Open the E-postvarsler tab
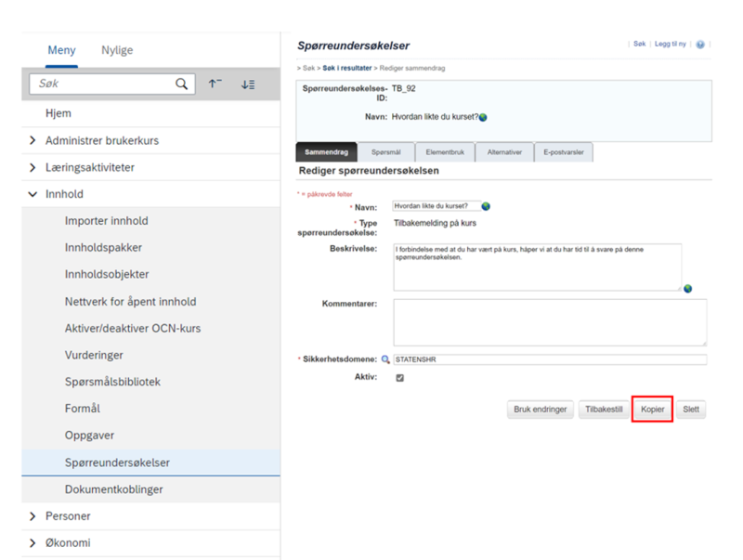 [564, 152]
